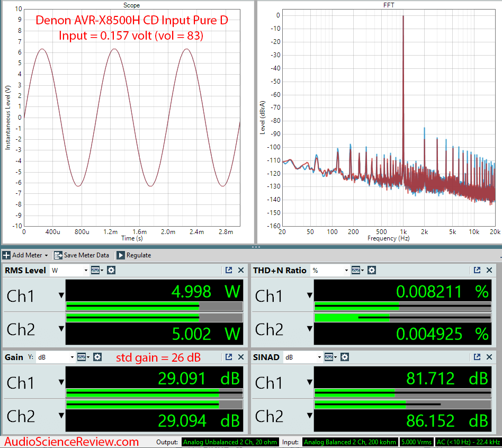Open Gain meter settings gear
Viewport: 502px width, 448px height.
(97, 357)
